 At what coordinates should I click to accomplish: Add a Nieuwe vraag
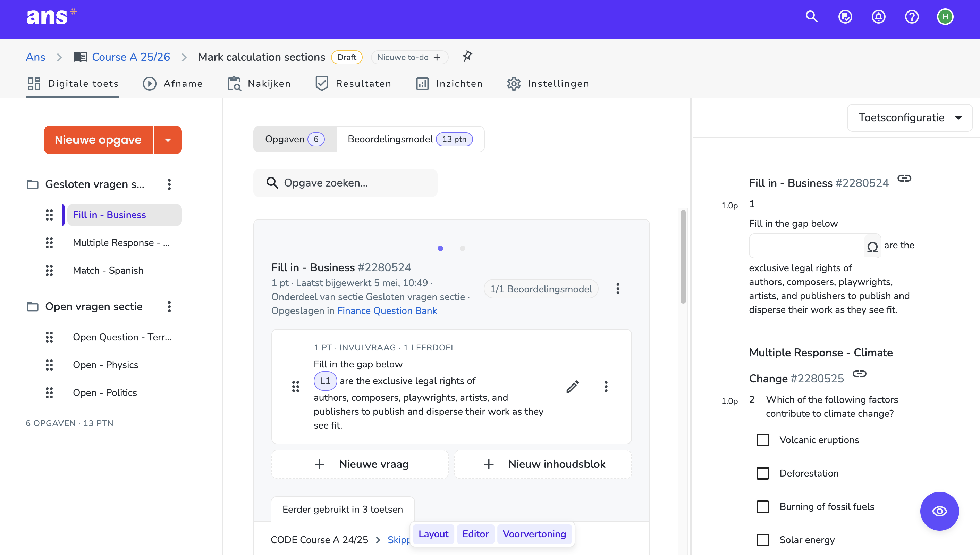tap(360, 464)
